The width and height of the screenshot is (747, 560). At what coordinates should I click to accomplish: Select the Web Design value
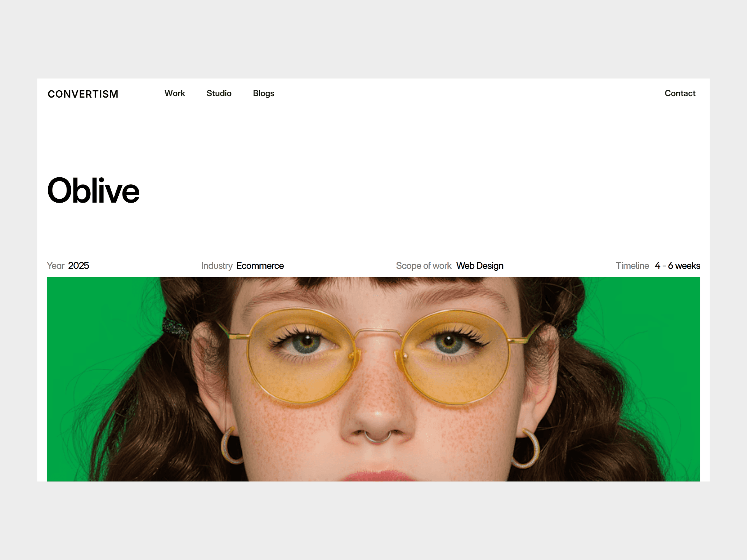tap(480, 266)
